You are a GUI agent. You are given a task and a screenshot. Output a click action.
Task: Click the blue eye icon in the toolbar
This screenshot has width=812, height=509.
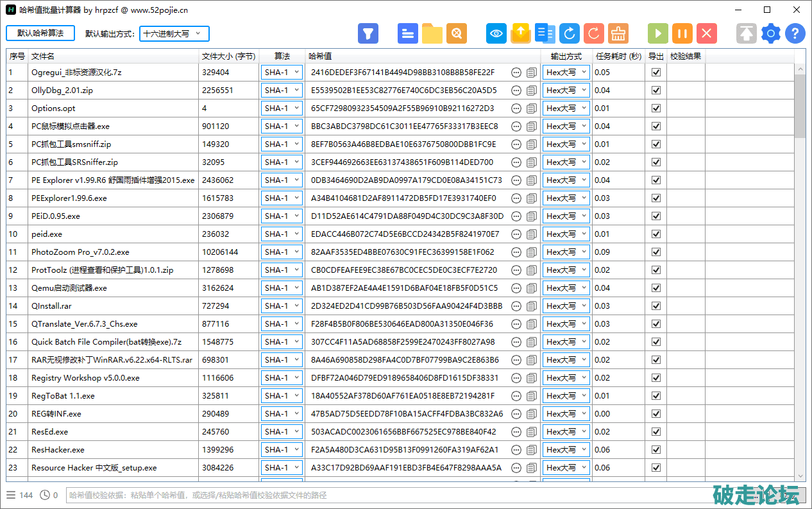click(496, 33)
